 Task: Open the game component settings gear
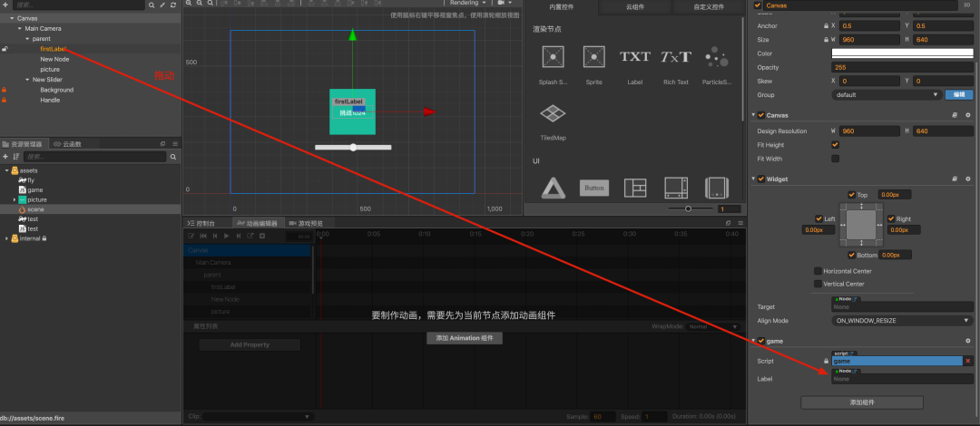pyautogui.click(x=968, y=341)
